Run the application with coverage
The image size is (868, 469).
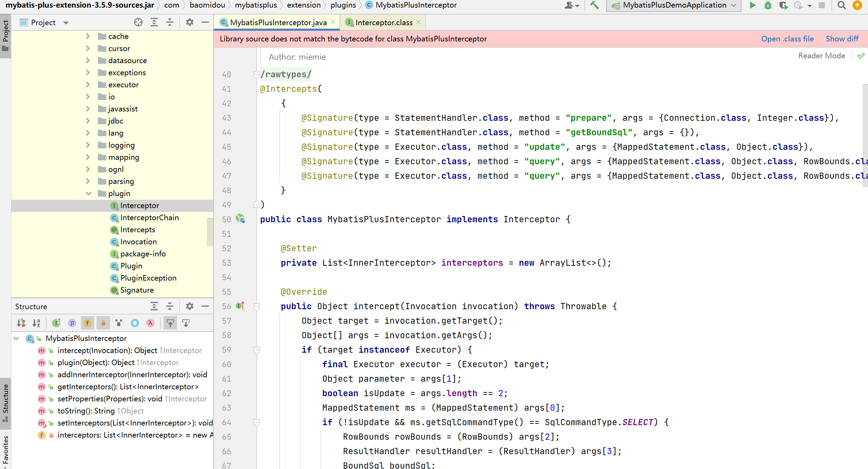(783, 5)
